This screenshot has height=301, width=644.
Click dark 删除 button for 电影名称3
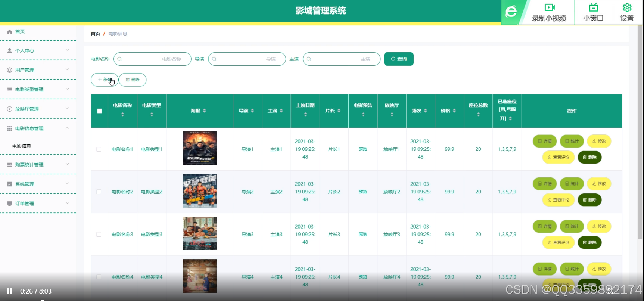[x=589, y=242]
